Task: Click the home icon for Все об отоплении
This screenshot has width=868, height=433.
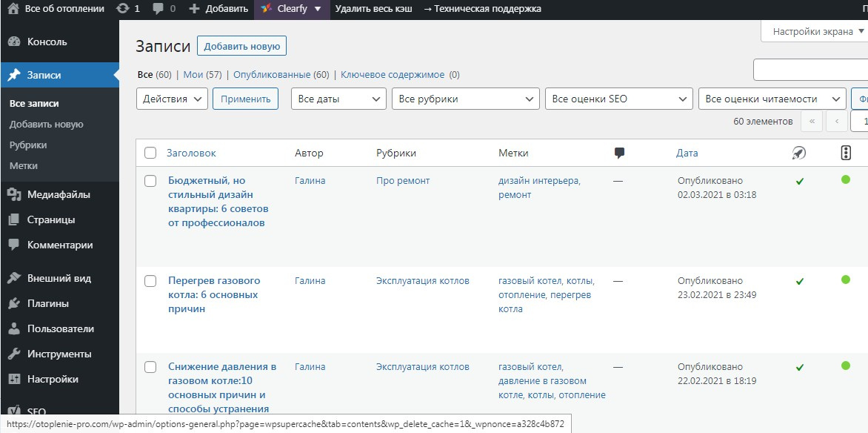Action: (13, 9)
